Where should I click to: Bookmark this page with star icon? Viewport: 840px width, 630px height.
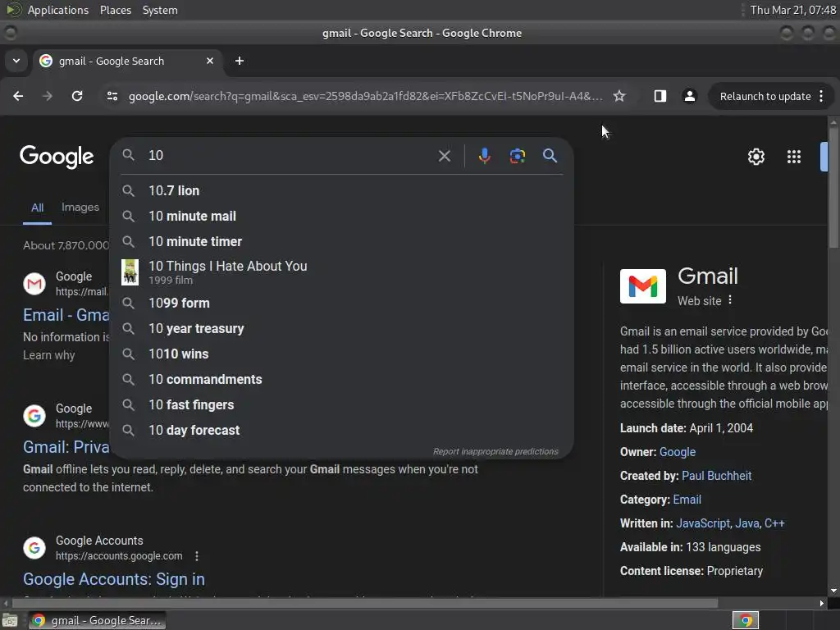point(619,96)
